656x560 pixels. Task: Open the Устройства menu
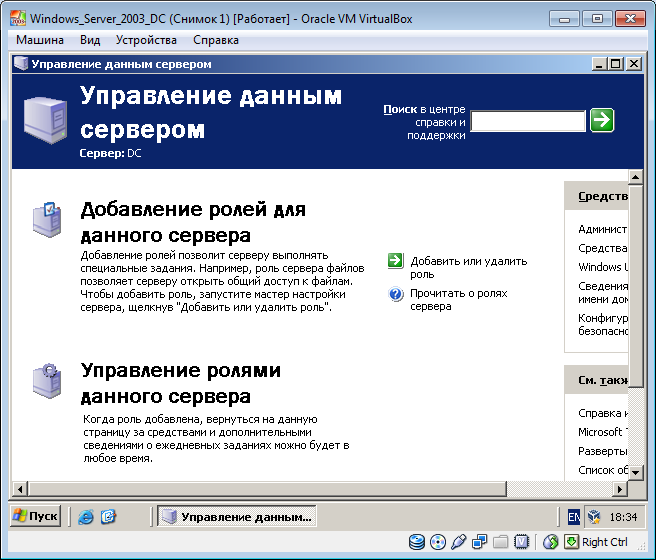(x=146, y=40)
